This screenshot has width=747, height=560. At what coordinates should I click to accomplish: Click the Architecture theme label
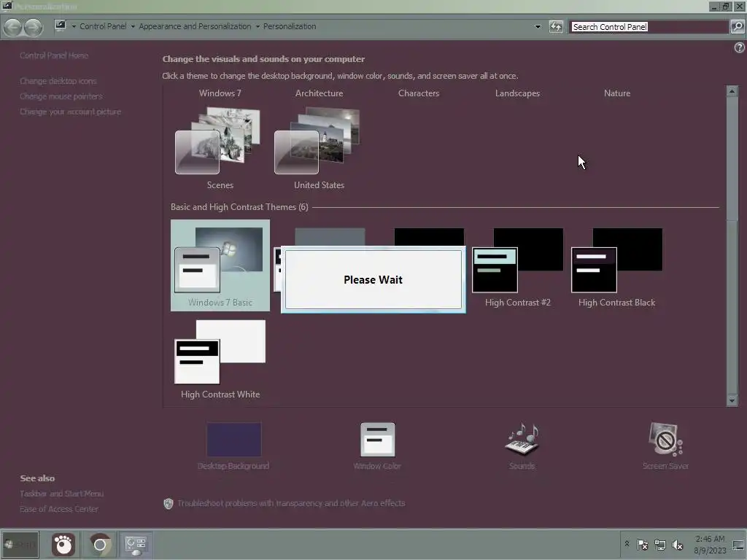click(320, 93)
